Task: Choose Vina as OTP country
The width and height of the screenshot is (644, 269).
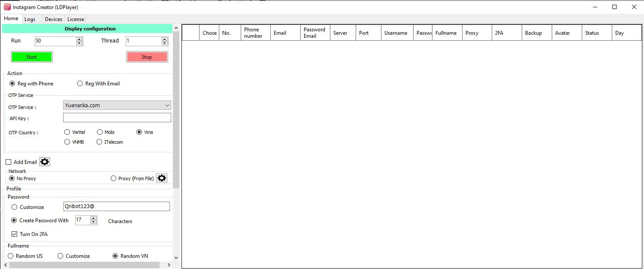Action: [145, 132]
